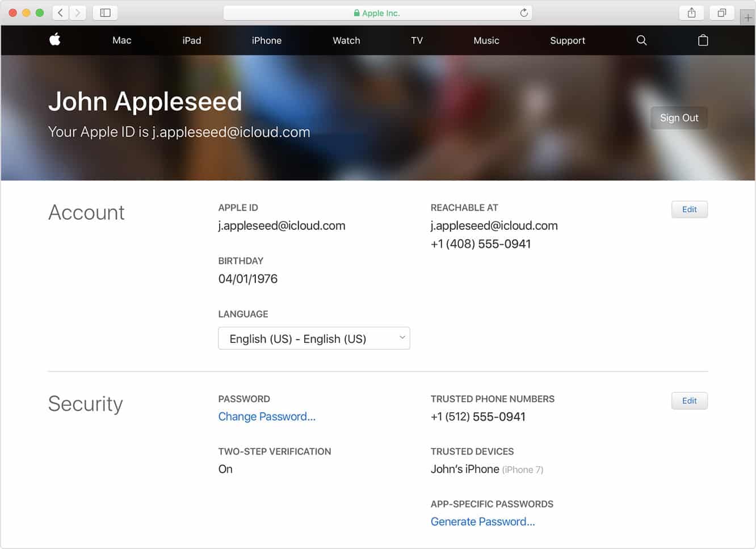
Task: Open the shopping bag icon
Action: pos(703,40)
